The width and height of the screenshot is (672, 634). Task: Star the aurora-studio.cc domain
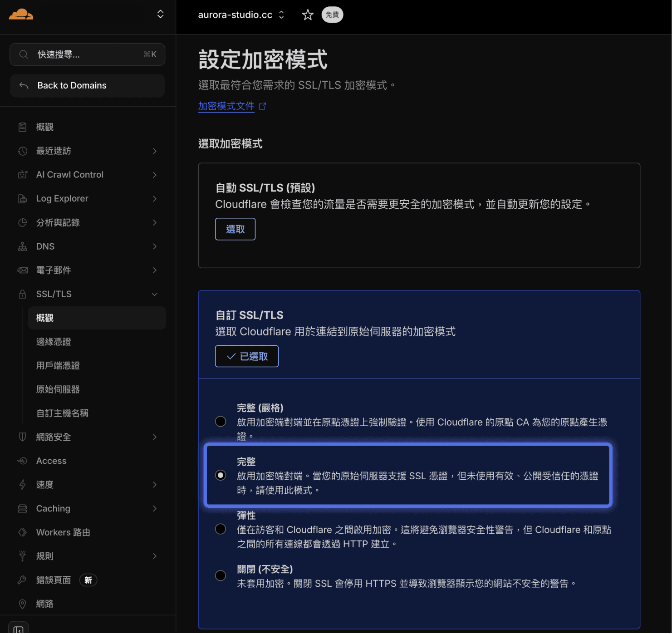pos(308,15)
